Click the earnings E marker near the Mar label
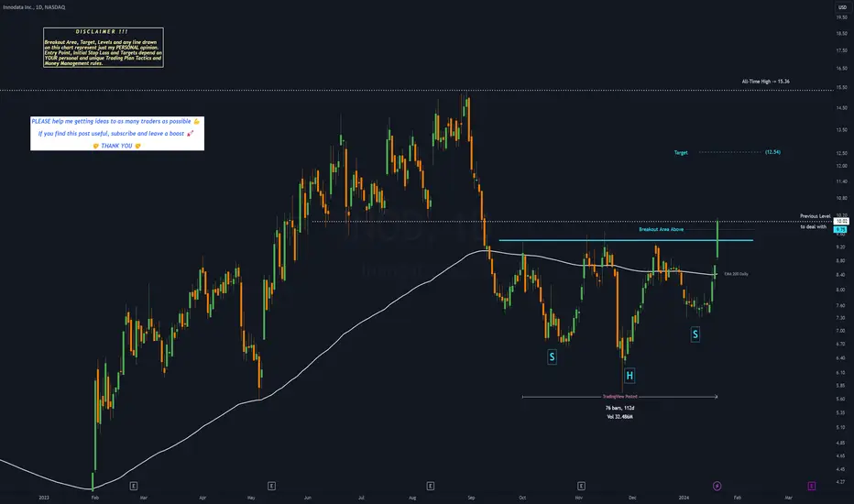Image resolution: width=854 pixels, height=504 pixels. pyautogui.click(x=134, y=486)
